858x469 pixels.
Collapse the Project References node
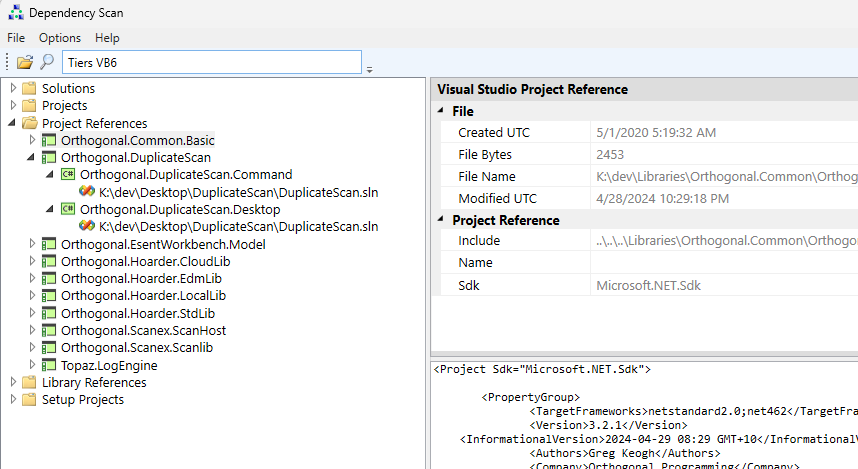12,123
